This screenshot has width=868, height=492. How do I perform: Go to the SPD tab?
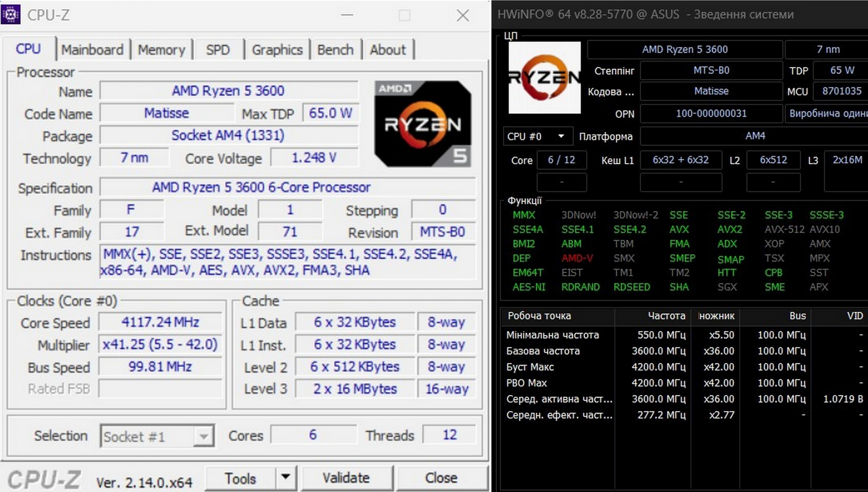tap(218, 50)
